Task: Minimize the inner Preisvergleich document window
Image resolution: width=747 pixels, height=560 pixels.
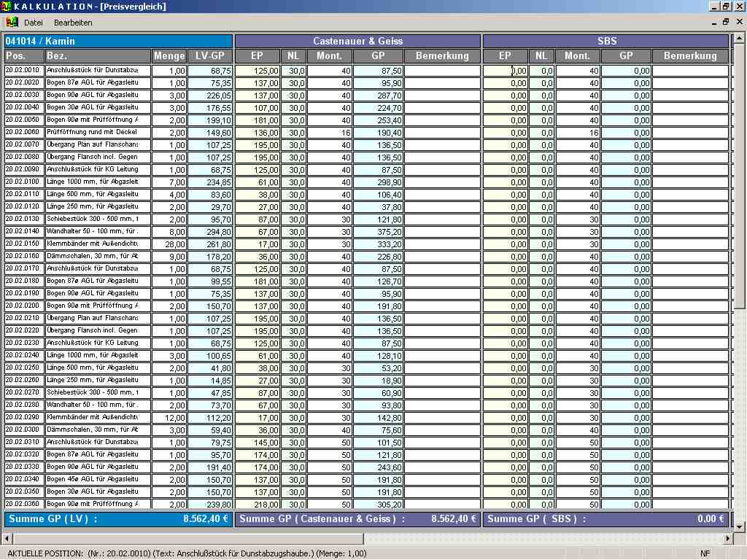Action: (713, 23)
